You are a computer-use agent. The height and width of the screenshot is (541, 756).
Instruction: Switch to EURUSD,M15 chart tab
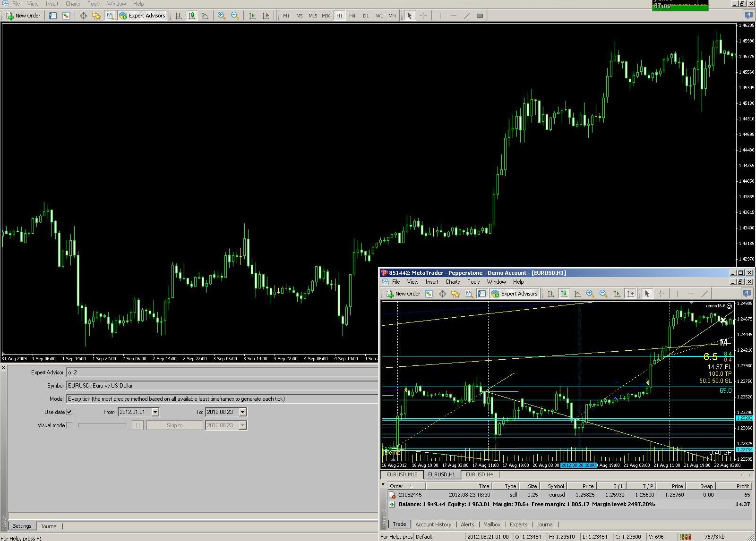click(x=402, y=474)
